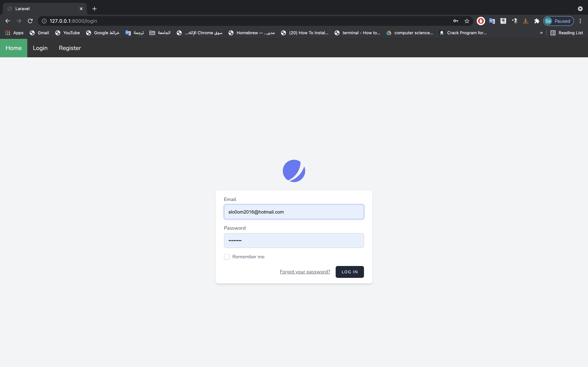This screenshot has height=367, width=588.
Task: Switch to the Register tab
Action: click(x=70, y=48)
